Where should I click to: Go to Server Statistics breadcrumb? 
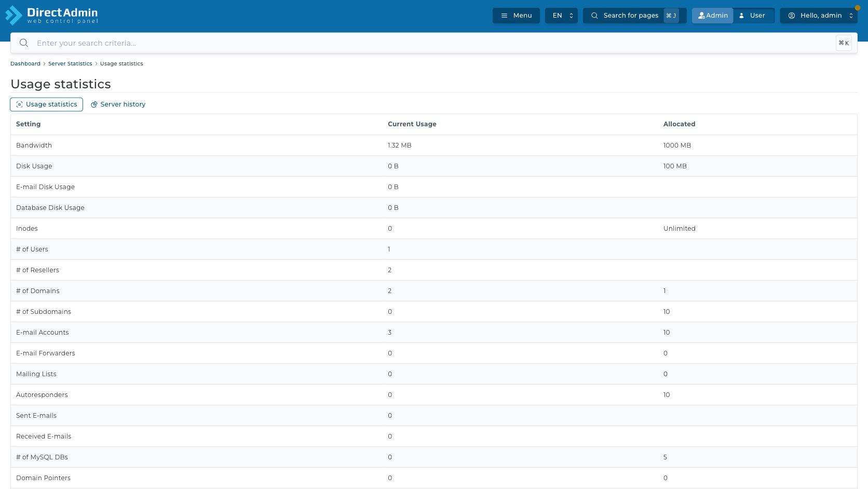click(70, 63)
